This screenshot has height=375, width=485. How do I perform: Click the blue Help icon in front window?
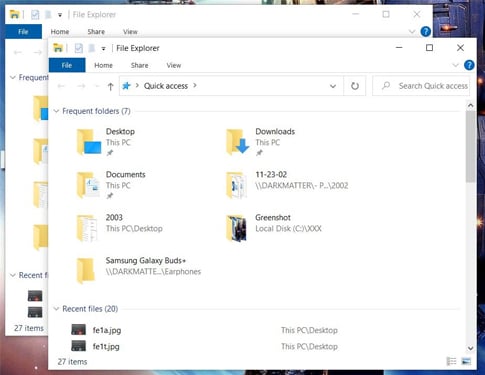coord(469,65)
